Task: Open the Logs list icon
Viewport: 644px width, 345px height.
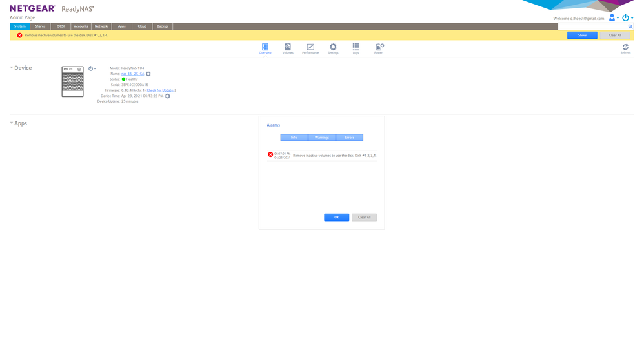Action: click(x=356, y=48)
